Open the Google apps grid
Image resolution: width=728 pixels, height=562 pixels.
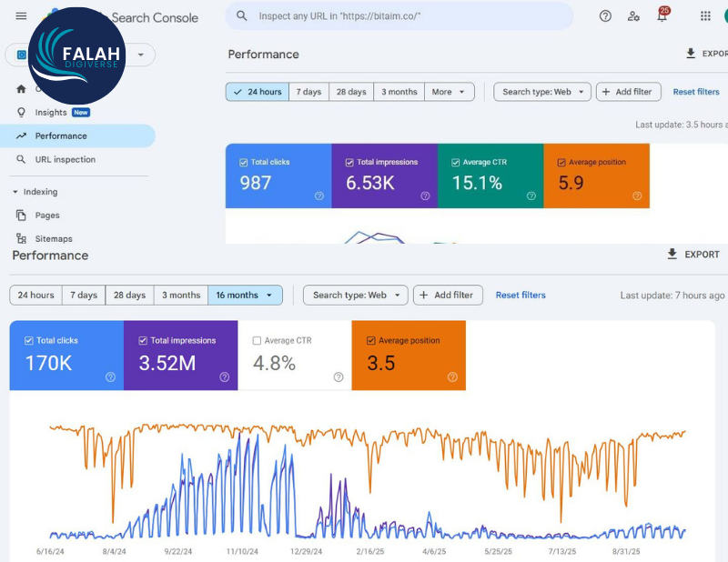pyautogui.click(x=705, y=16)
